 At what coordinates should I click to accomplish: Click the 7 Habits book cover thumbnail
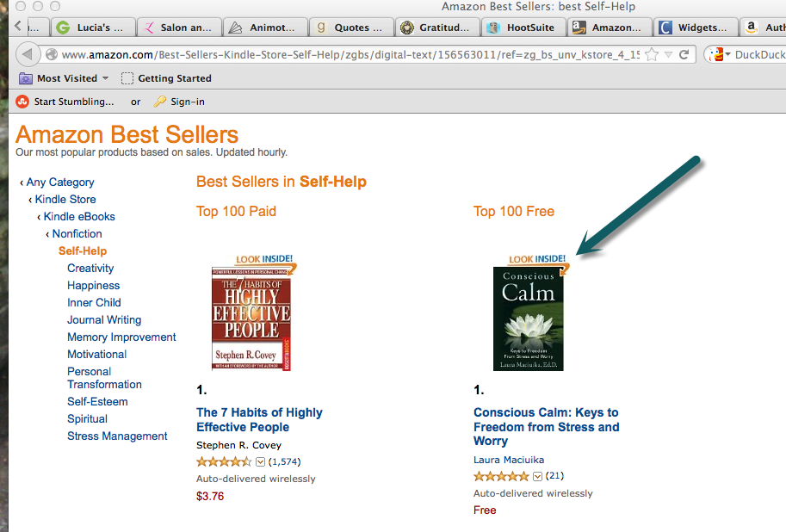tap(251, 319)
